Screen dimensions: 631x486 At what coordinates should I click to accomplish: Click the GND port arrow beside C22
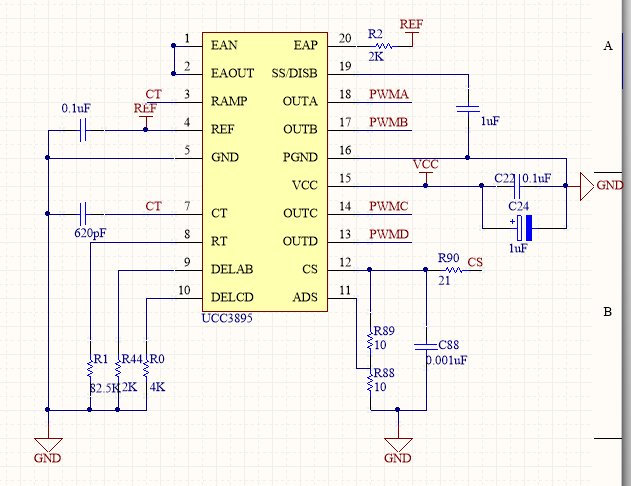point(587,186)
